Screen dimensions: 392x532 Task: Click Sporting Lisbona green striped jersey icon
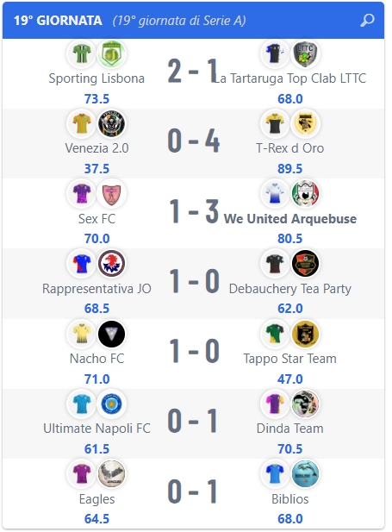point(82,53)
